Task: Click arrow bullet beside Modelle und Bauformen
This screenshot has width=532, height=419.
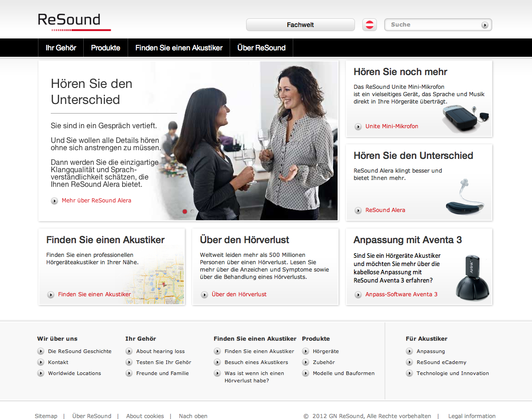Action: 306,373
